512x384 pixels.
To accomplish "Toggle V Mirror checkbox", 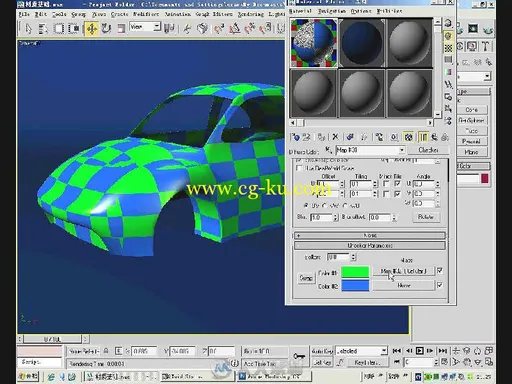I will pos(386,194).
